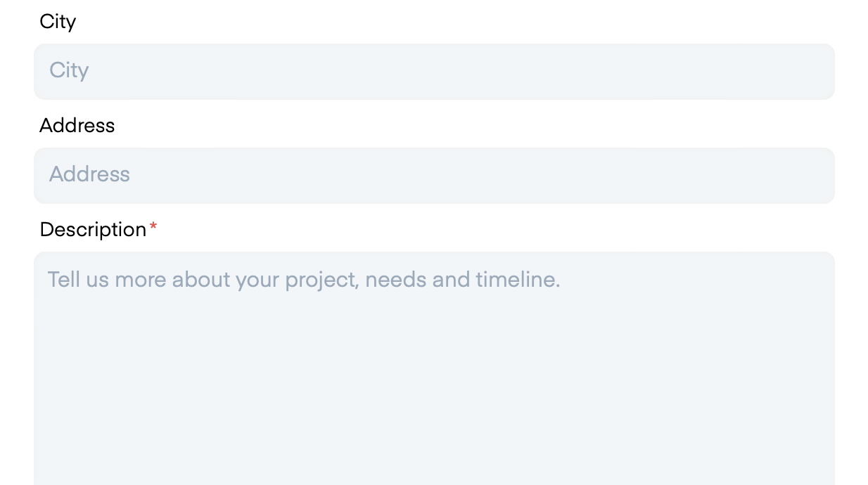Place cursor in the Address textbox

(434, 176)
